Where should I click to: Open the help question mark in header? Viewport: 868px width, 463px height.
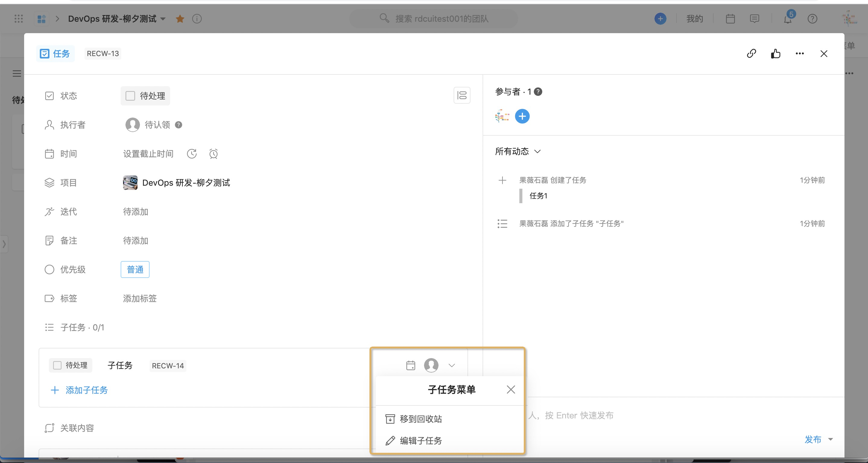tap(813, 19)
